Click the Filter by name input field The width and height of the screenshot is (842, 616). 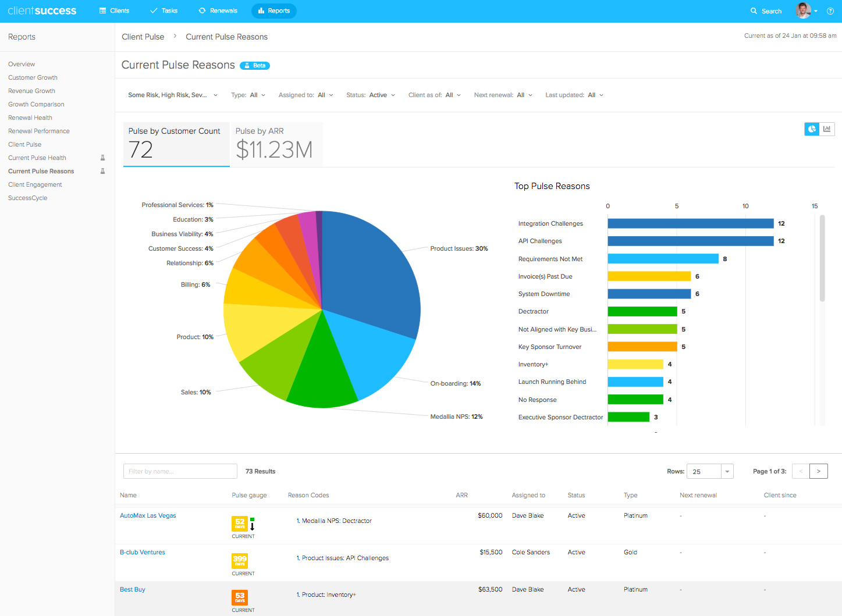point(180,471)
